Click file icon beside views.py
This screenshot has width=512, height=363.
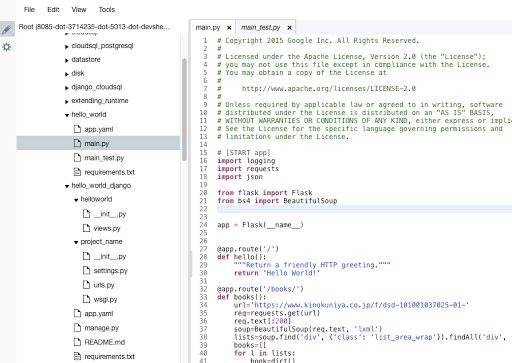[86, 228]
